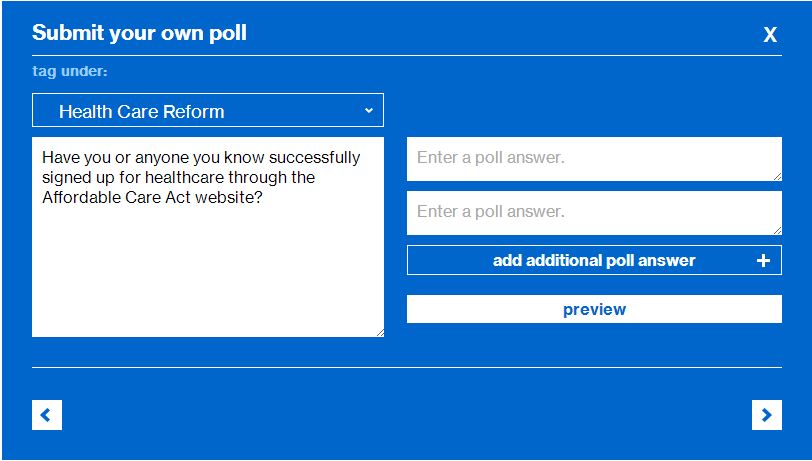Click the 'Have you or anyone' question line
812x461 pixels.
[200, 158]
